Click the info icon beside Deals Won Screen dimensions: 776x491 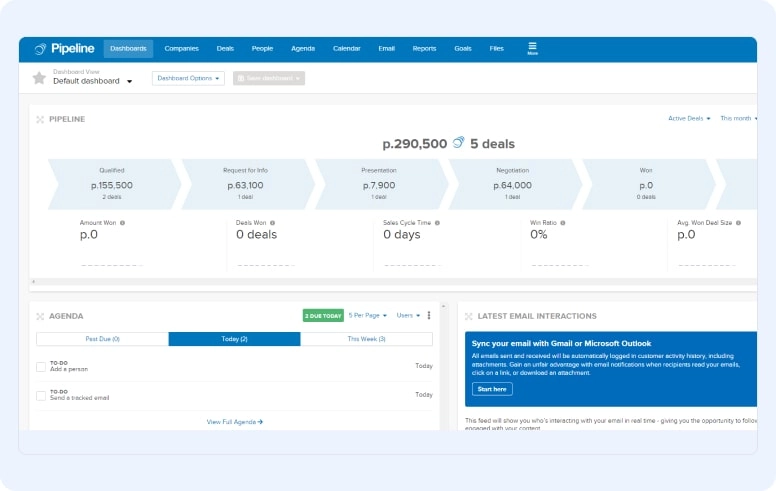point(272,223)
